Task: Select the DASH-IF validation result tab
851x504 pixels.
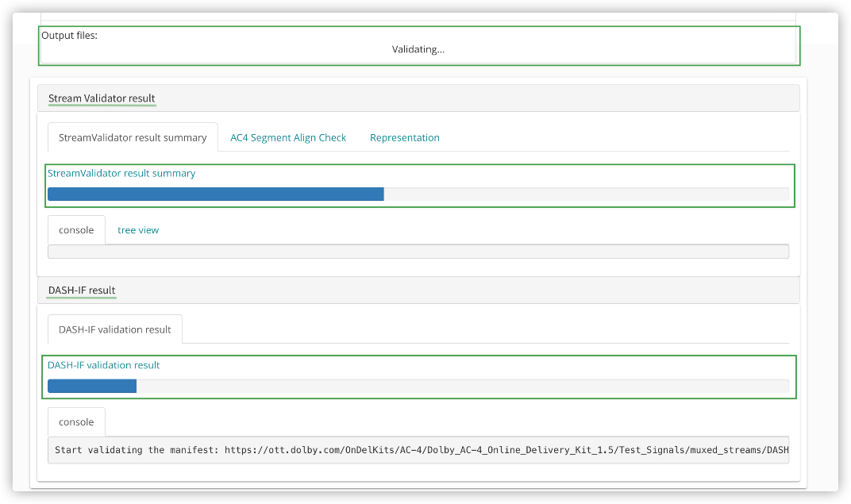Action: click(x=115, y=329)
